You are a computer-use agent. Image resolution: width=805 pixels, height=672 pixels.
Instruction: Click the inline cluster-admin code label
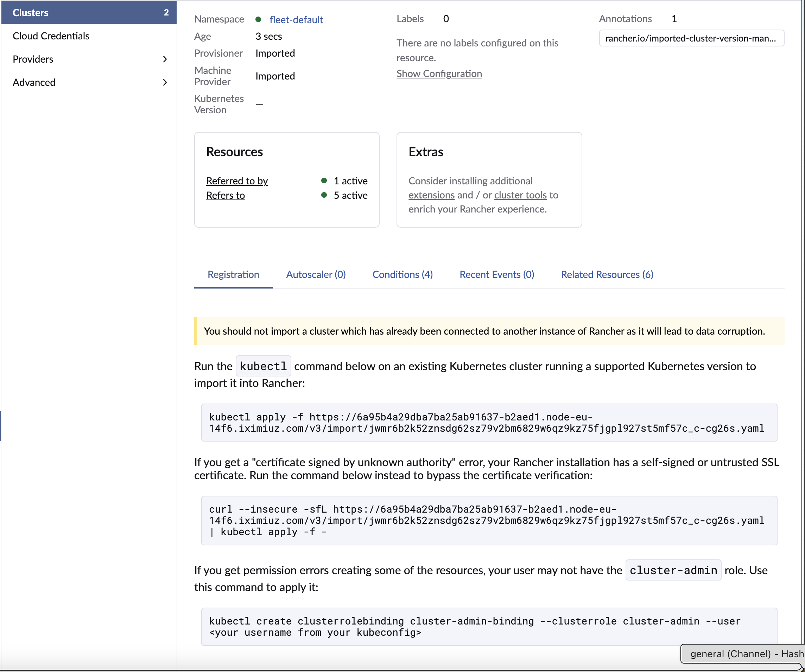(x=673, y=570)
